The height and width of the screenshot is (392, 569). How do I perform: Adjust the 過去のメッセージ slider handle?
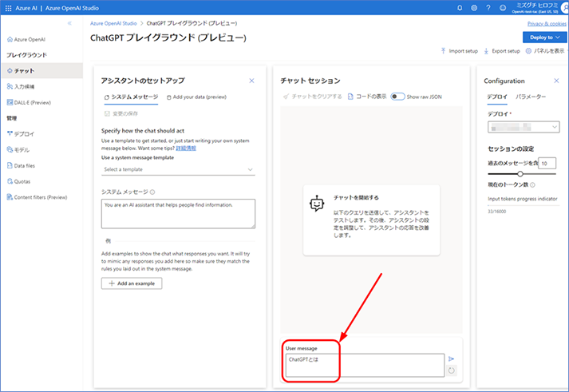(520, 174)
